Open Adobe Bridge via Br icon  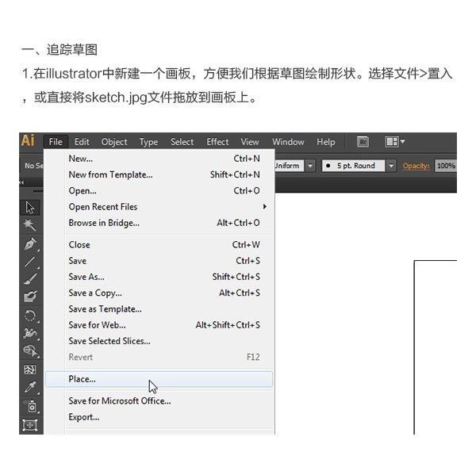coord(363,142)
